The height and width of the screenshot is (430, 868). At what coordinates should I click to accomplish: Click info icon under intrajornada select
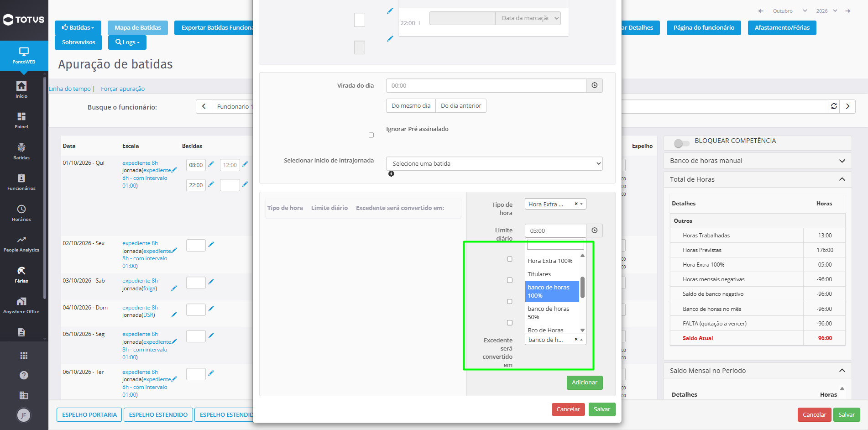point(391,174)
